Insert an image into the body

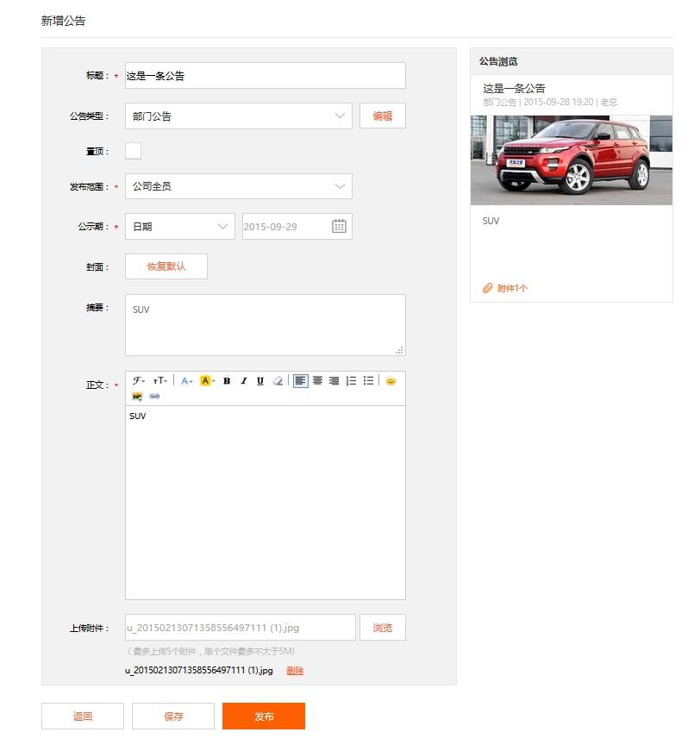(137, 397)
